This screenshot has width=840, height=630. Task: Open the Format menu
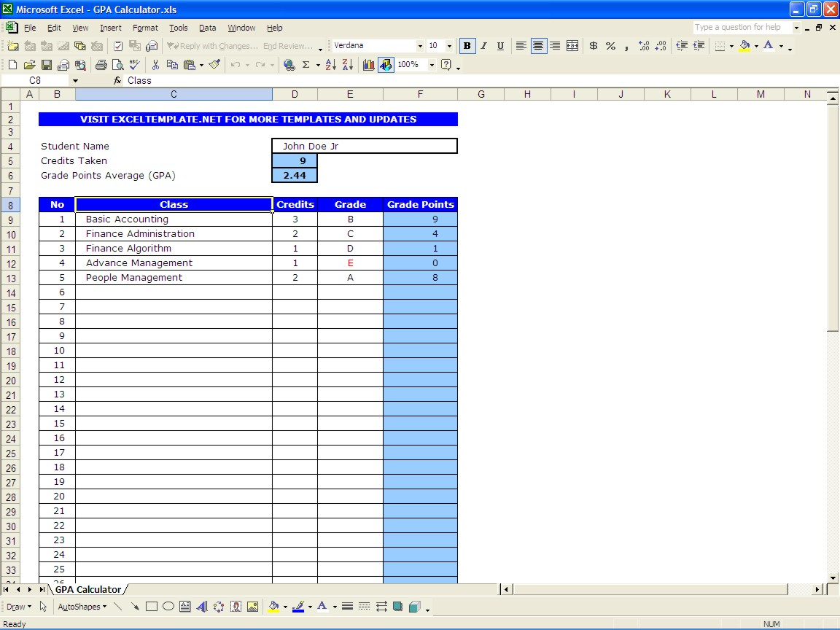tap(145, 28)
